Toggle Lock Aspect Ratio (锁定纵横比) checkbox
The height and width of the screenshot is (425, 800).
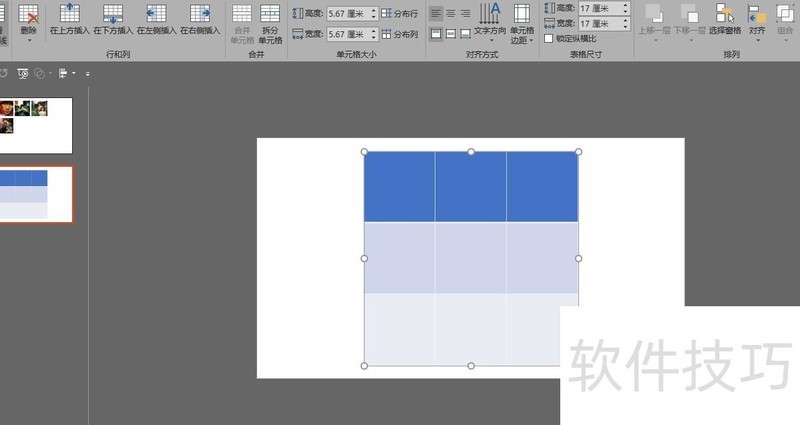pos(548,38)
